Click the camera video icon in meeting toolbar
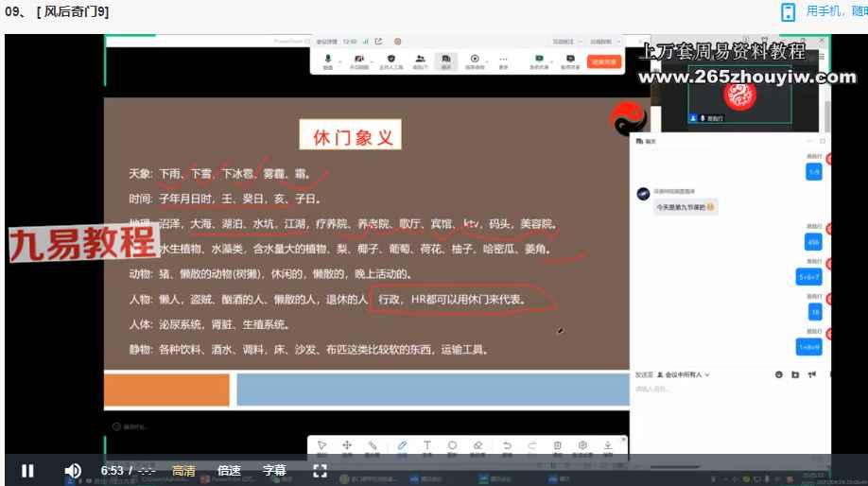The height and width of the screenshot is (486, 868). [x=359, y=61]
